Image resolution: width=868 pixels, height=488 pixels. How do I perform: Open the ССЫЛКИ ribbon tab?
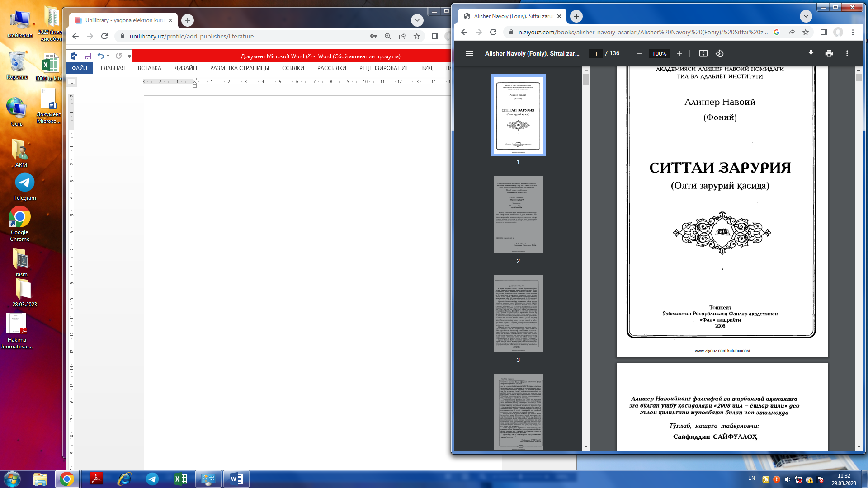click(293, 68)
